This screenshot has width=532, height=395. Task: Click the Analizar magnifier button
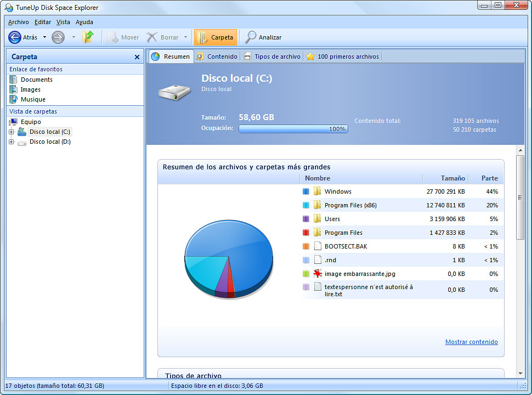[x=263, y=37]
